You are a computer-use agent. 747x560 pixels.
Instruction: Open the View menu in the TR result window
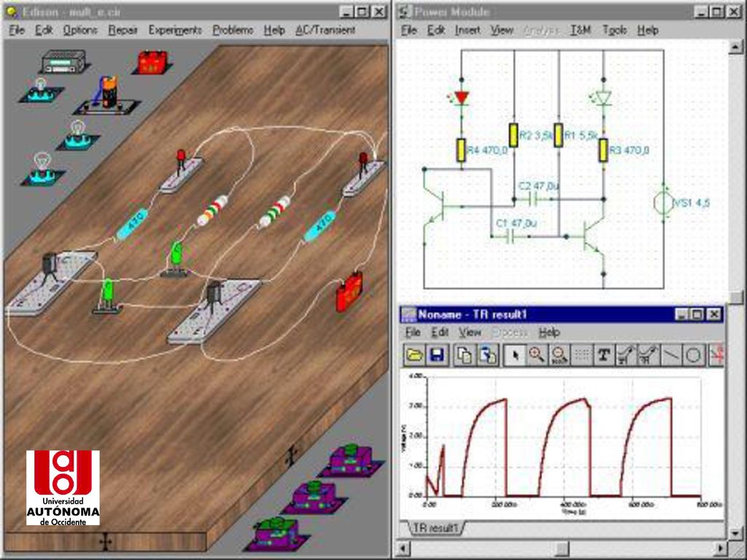click(x=470, y=332)
